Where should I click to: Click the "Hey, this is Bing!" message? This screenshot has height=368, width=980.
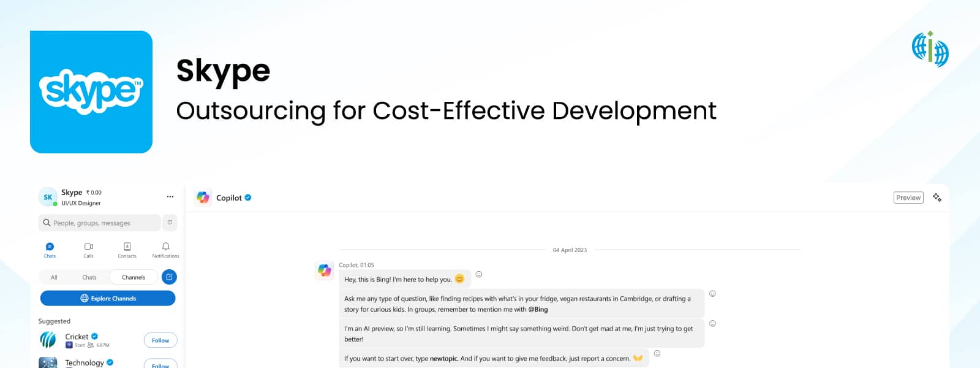405,279
